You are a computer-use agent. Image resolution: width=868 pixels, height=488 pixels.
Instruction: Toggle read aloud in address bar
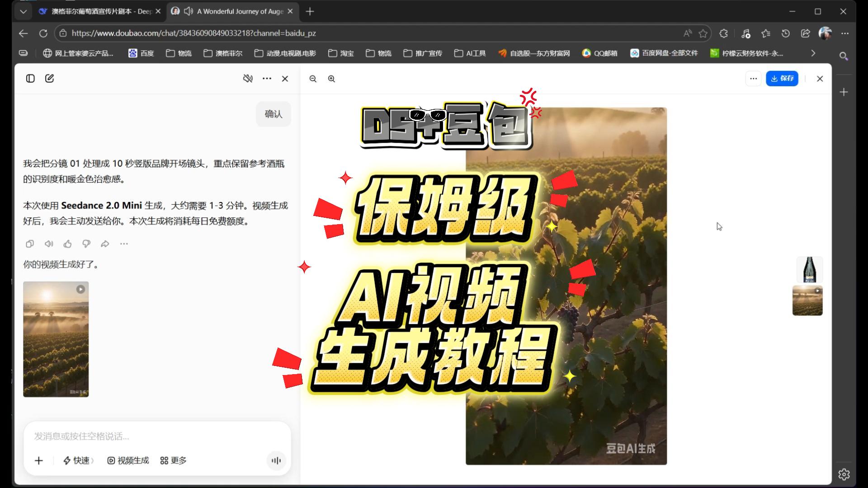point(688,33)
